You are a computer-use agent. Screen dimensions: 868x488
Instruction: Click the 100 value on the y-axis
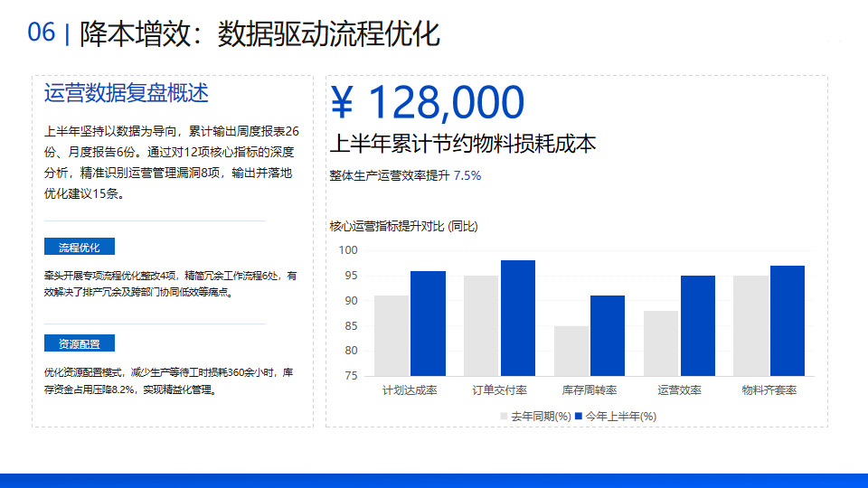click(x=348, y=250)
